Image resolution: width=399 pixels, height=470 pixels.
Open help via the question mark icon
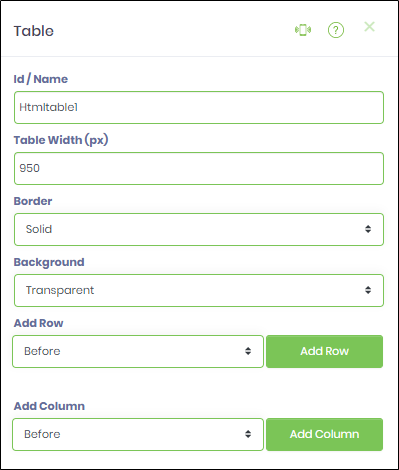(336, 30)
